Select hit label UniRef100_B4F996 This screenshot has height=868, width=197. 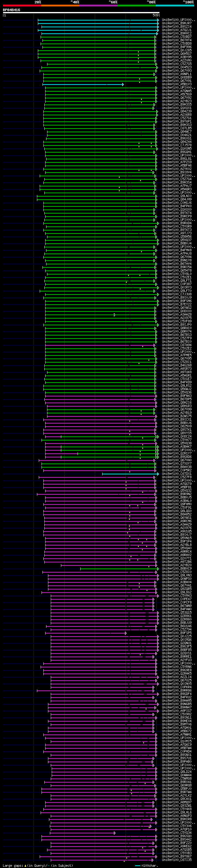177,47
